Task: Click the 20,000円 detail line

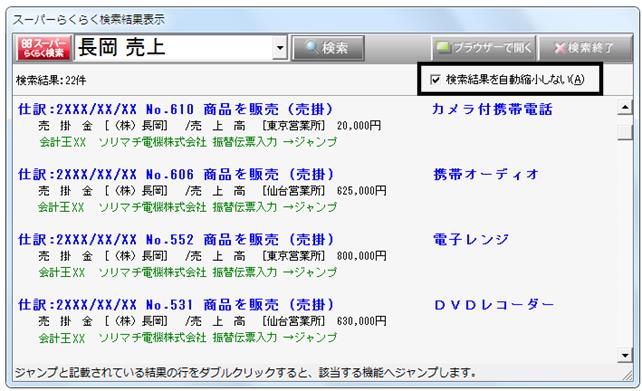Action: point(210,126)
